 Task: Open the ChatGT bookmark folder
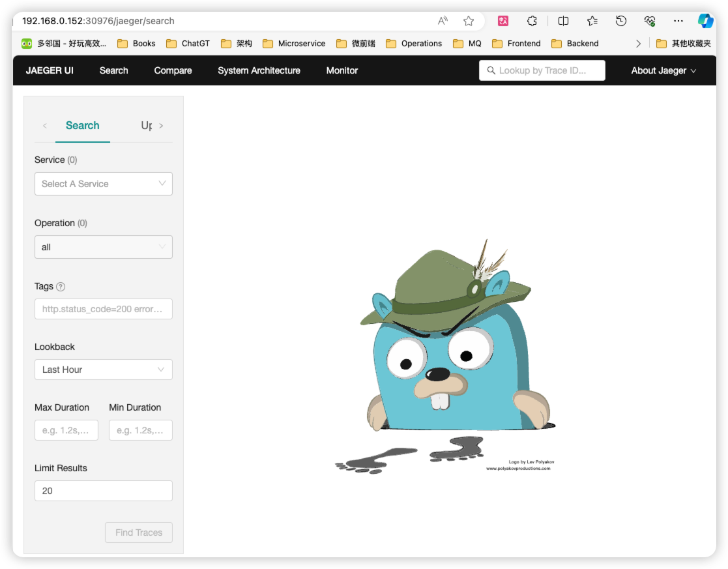tap(188, 44)
